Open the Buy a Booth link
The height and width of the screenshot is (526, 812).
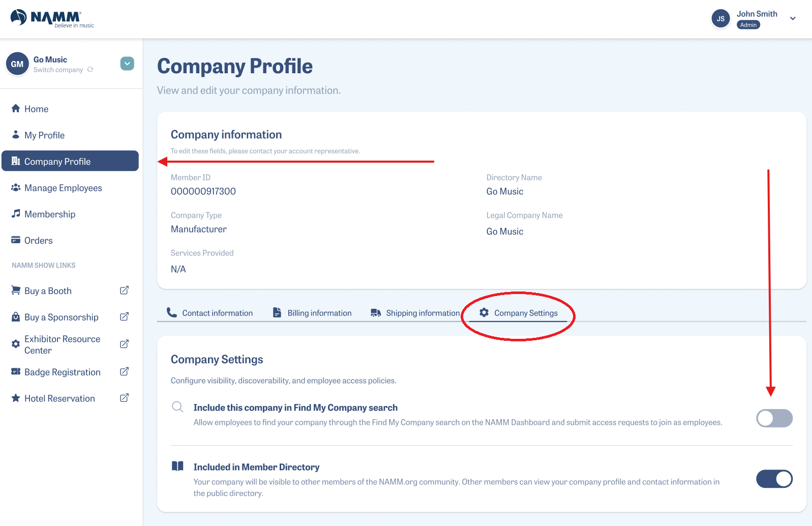[48, 291]
